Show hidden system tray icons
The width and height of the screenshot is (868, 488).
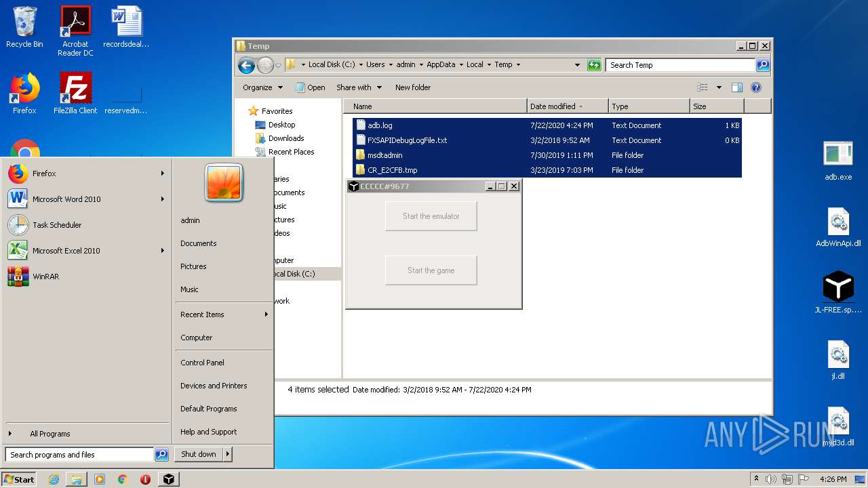pos(757,479)
